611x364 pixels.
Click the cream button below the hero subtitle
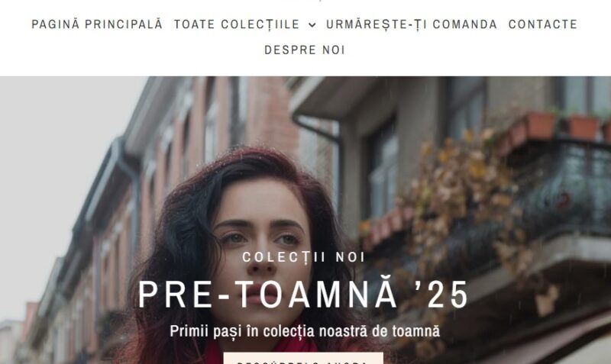coord(303,358)
